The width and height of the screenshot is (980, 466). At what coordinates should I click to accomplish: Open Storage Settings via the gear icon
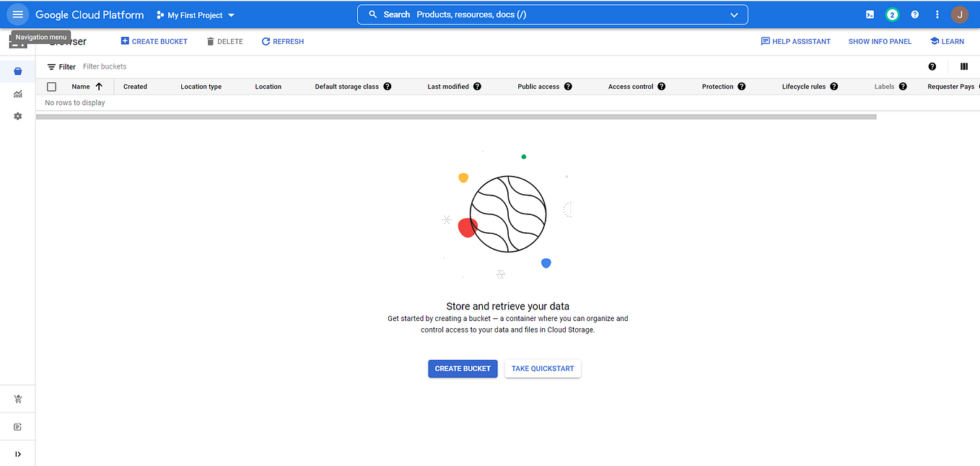coord(17,116)
